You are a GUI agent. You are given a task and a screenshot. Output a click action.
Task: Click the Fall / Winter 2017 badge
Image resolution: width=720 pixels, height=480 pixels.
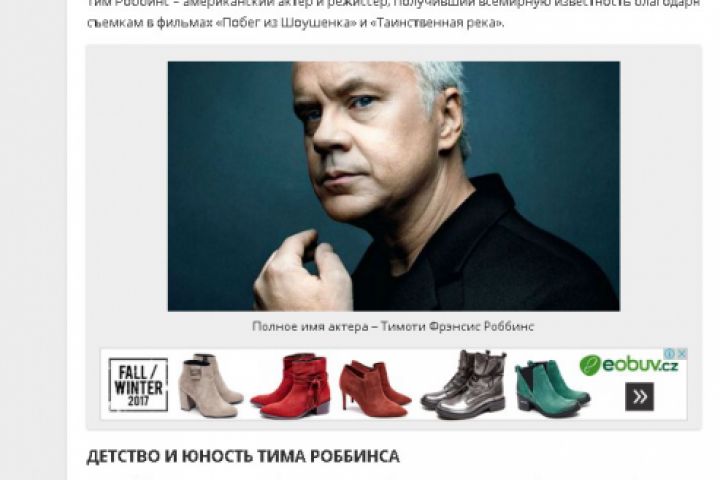[x=138, y=385]
